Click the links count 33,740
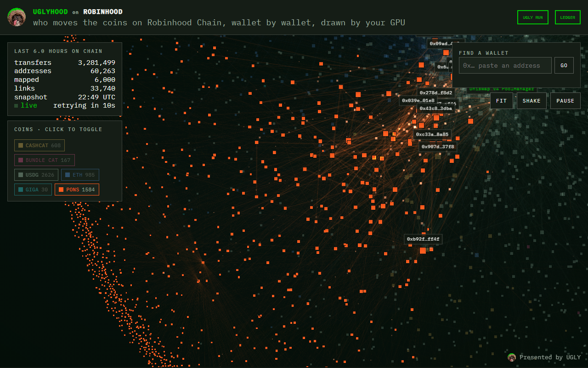This screenshot has width=588, height=368. (x=103, y=89)
